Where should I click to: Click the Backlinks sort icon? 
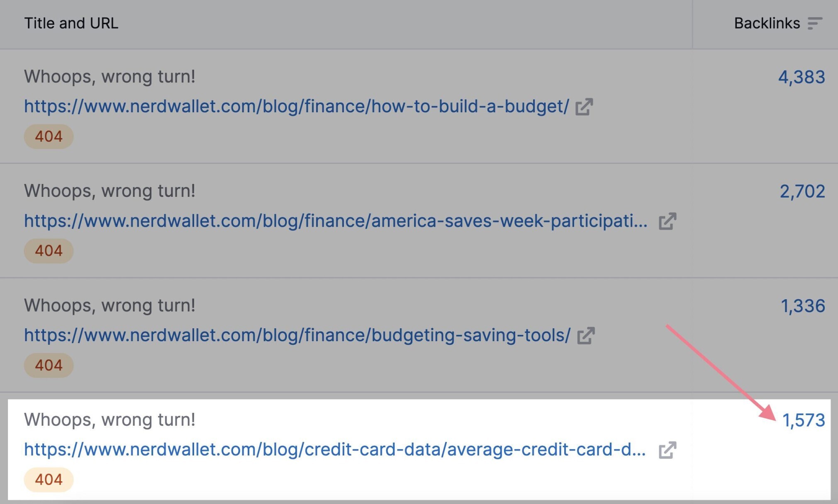tap(814, 23)
